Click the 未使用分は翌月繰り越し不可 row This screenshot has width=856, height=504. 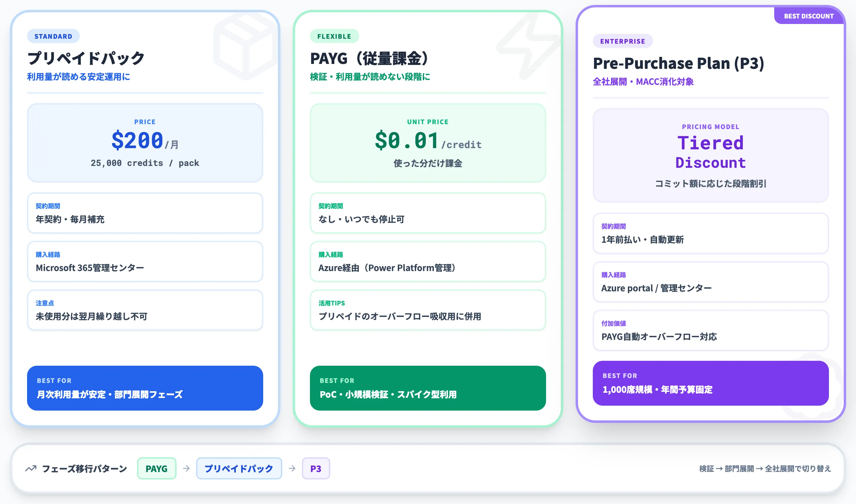tap(145, 310)
